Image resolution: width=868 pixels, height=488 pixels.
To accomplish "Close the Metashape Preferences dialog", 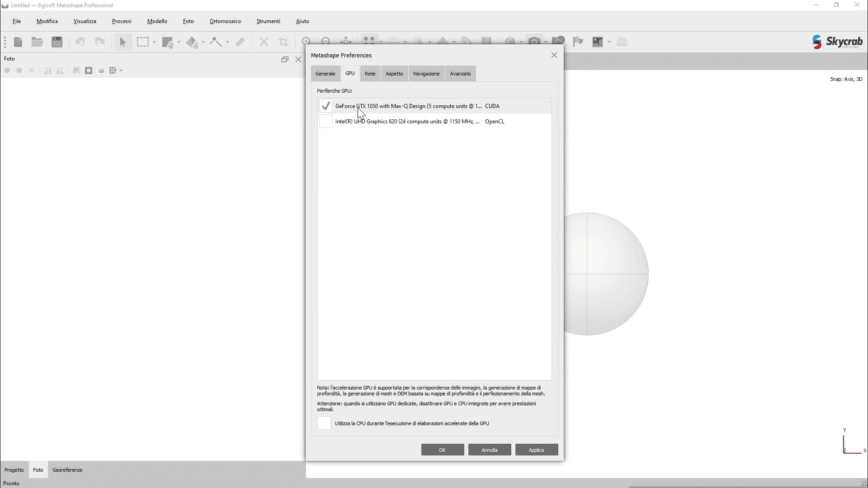I will 554,55.
